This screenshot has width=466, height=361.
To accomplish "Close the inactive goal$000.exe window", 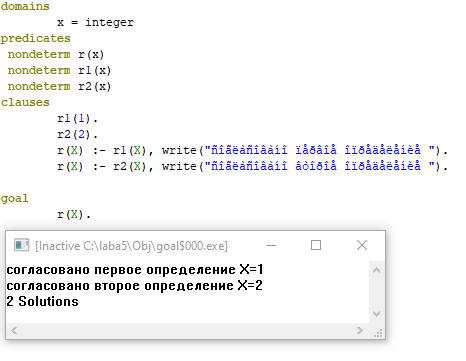I will (362, 246).
